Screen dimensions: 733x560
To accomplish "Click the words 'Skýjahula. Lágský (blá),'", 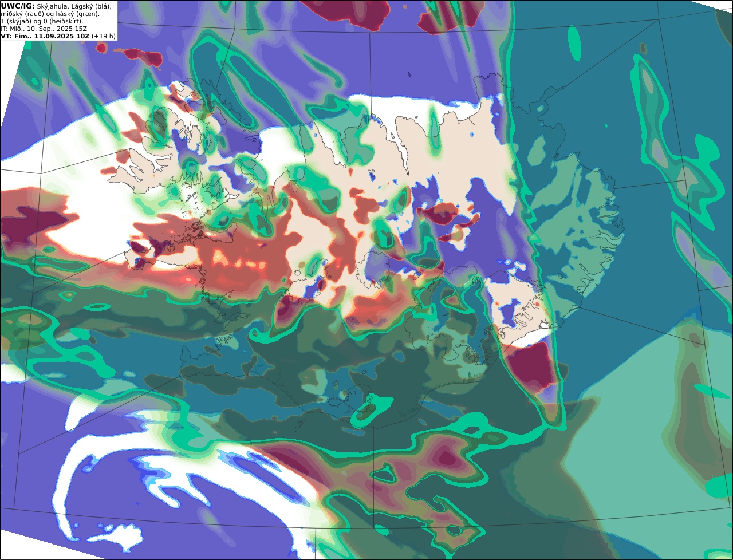I will (74, 6).
